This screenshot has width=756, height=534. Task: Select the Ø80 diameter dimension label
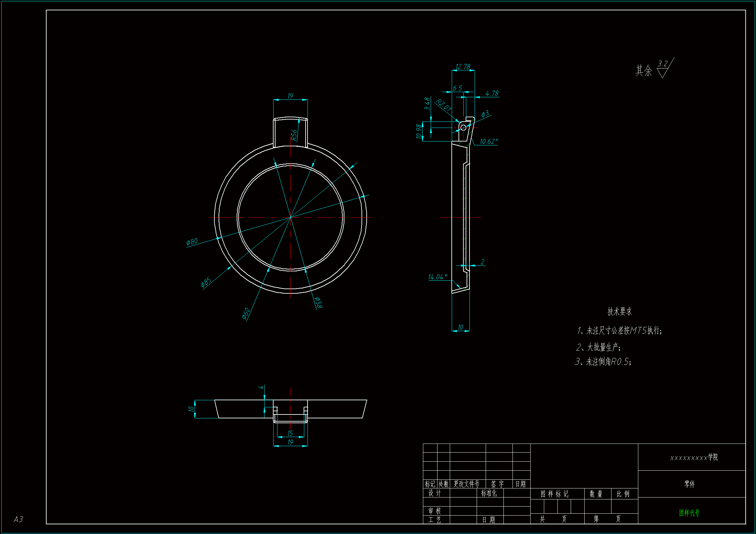point(192,242)
